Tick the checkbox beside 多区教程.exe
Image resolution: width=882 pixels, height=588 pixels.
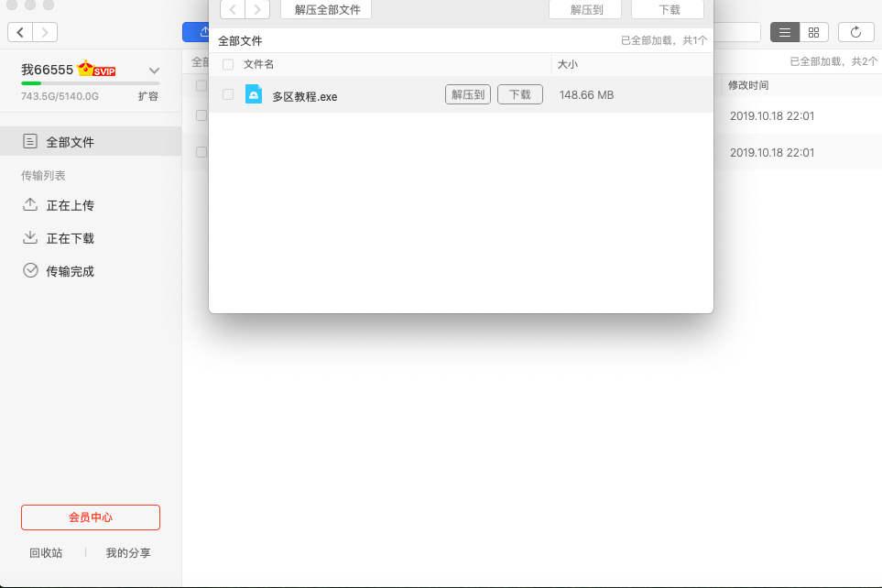pos(228,94)
